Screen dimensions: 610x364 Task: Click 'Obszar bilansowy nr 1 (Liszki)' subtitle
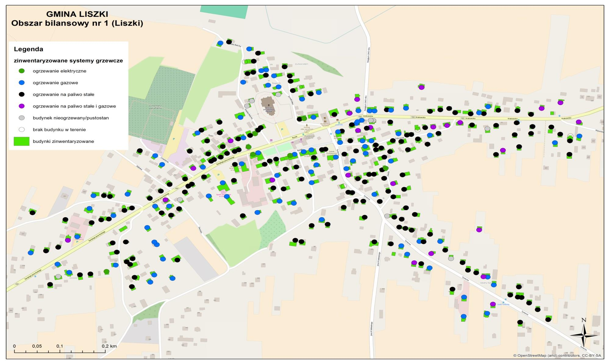coord(77,23)
